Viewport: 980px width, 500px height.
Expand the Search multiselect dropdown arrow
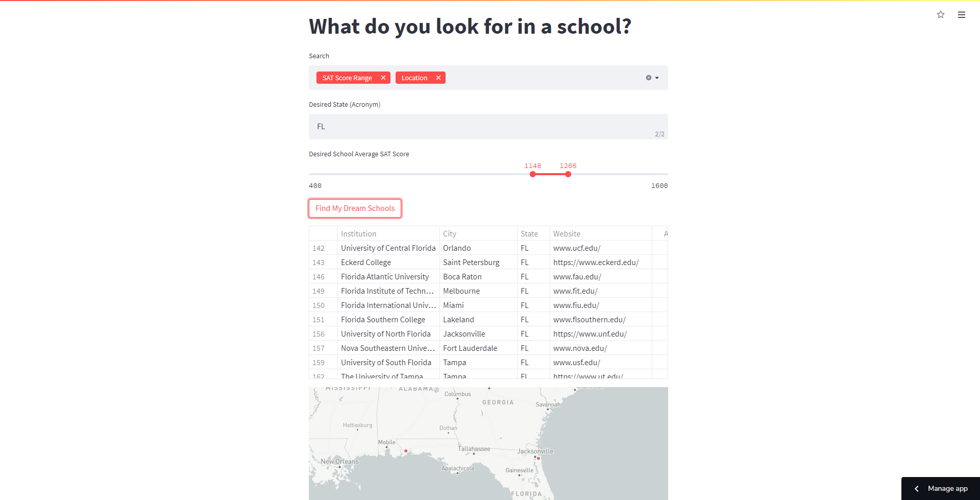[x=657, y=78]
